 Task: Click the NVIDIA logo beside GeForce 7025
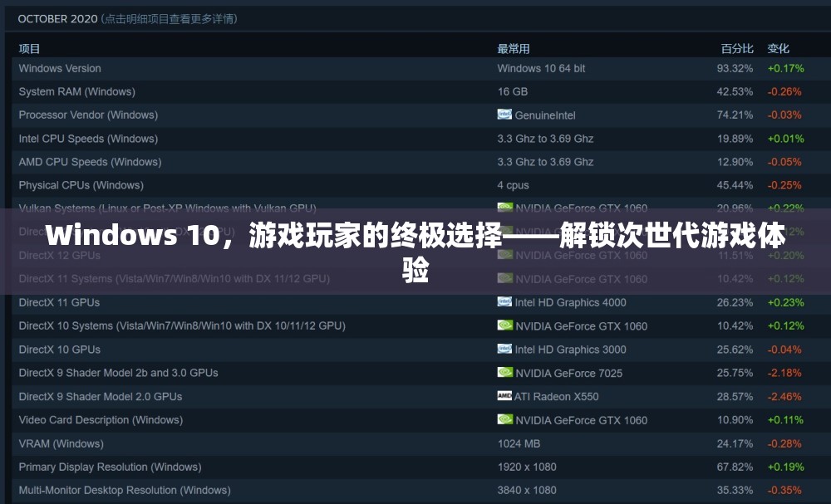coord(505,372)
